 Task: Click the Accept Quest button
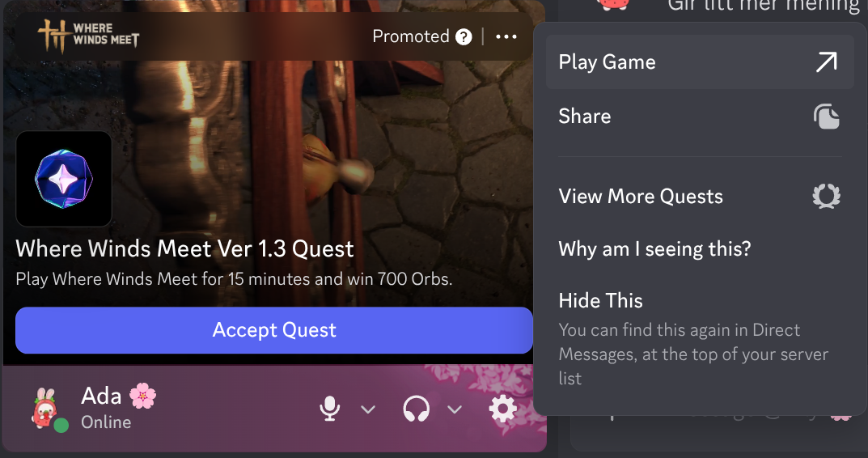(274, 330)
